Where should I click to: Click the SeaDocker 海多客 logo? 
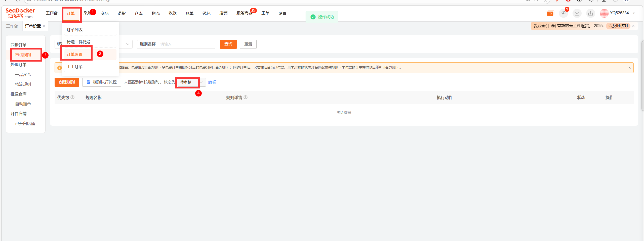pyautogui.click(x=20, y=13)
